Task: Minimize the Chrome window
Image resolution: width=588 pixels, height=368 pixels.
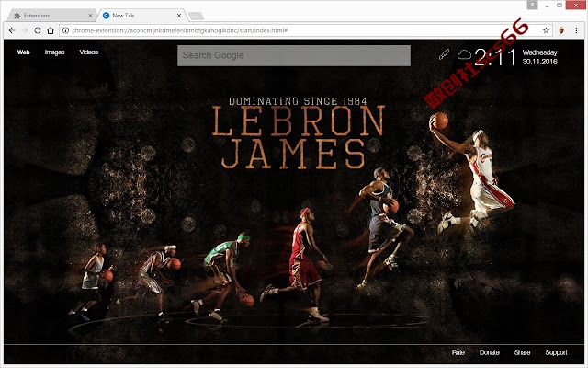Action: (548, 6)
